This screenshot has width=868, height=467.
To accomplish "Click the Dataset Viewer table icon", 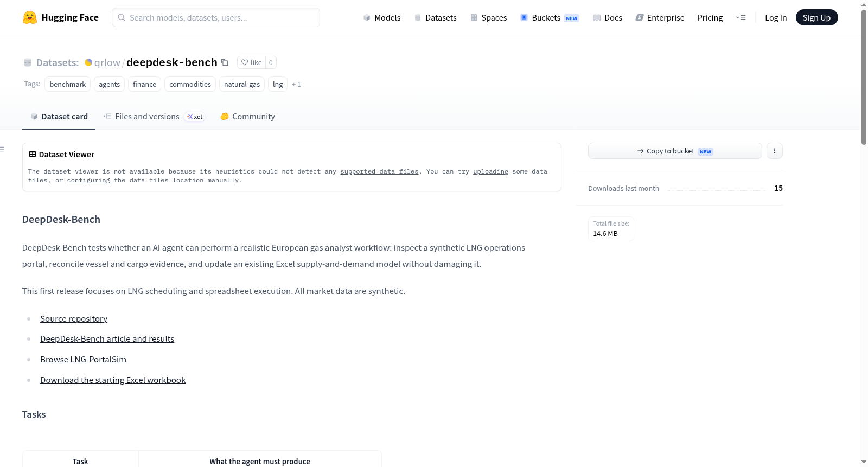I will coord(33,155).
